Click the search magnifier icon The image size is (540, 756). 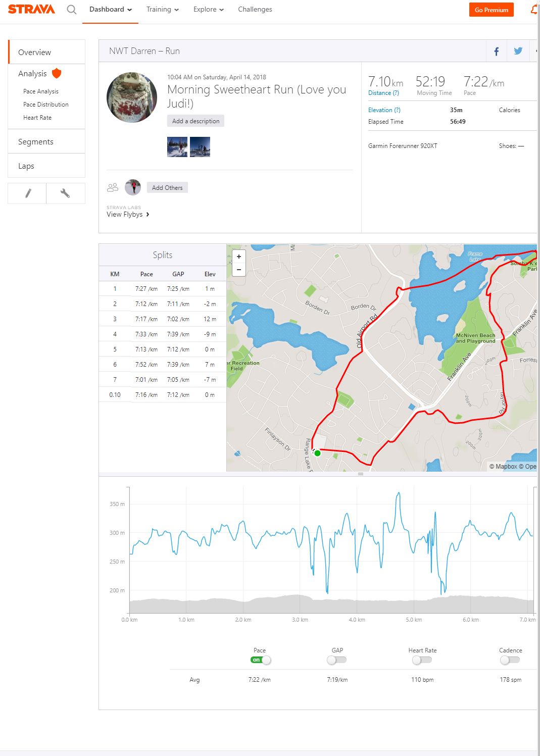tap(72, 10)
